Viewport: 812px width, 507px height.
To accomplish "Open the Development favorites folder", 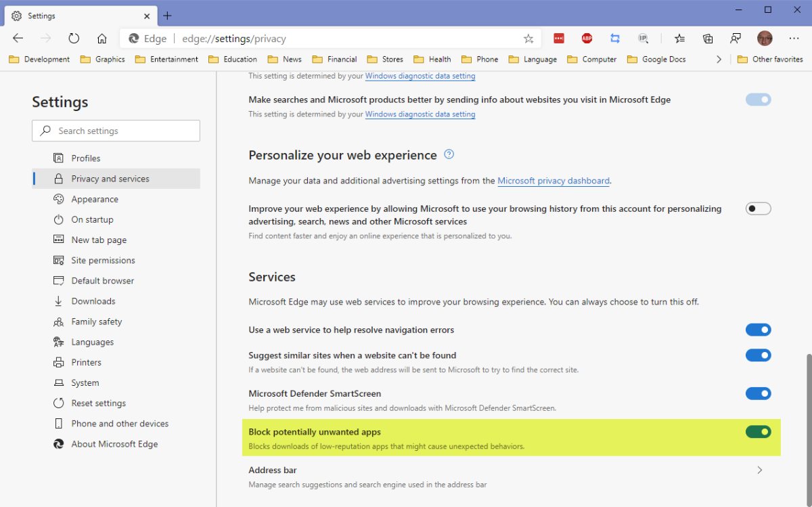I will (x=39, y=59).
